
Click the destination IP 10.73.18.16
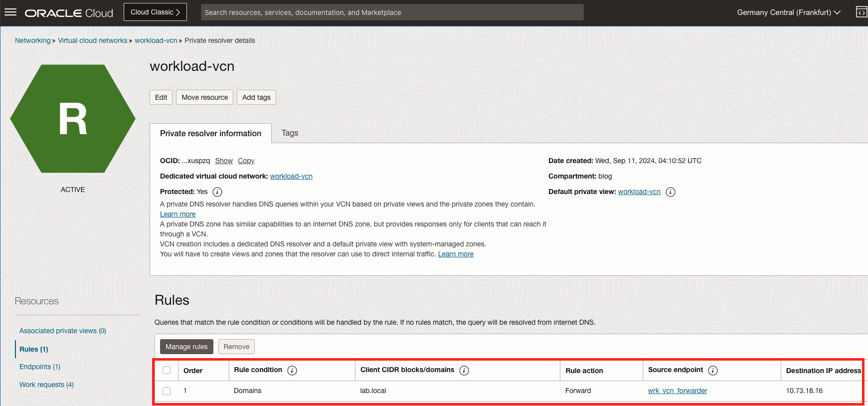pos(804,391)
